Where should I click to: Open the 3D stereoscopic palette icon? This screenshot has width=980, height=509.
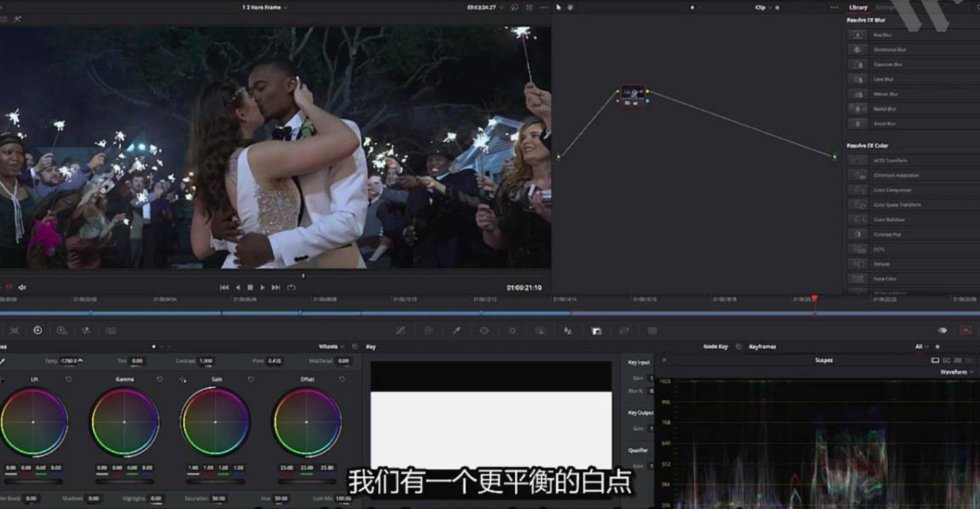(x=652, y=330)
